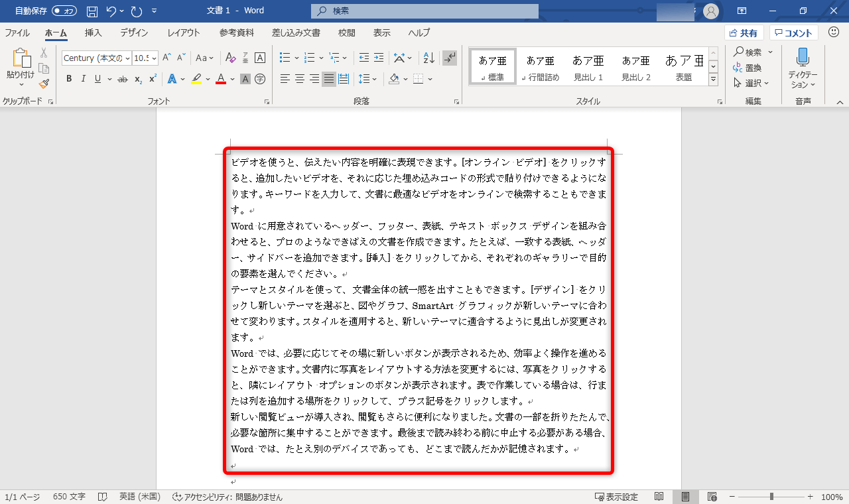
Task: Align text right
Action: click(x=314, y=79)
